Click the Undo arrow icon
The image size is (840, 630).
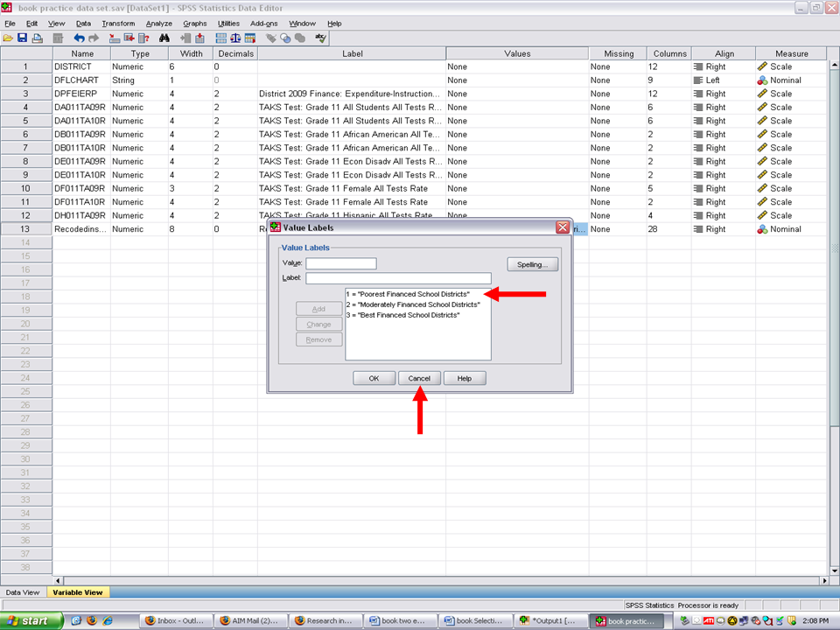[x=79, y=38]
